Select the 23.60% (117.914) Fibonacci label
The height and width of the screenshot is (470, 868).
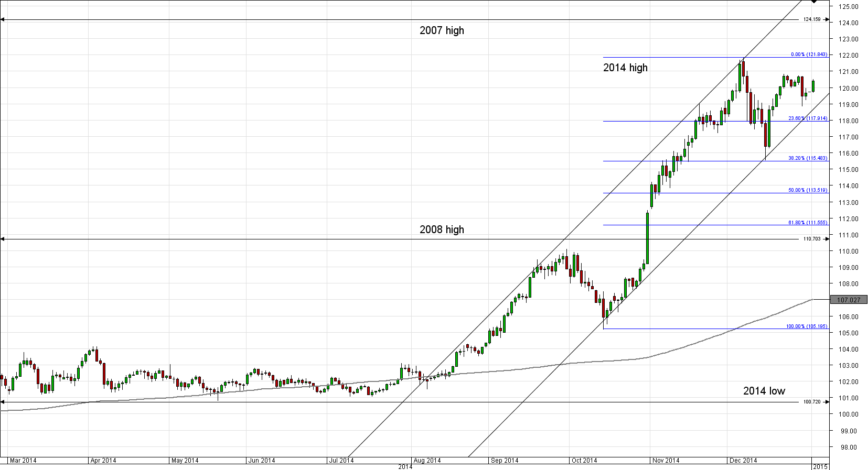coord(808,118)
